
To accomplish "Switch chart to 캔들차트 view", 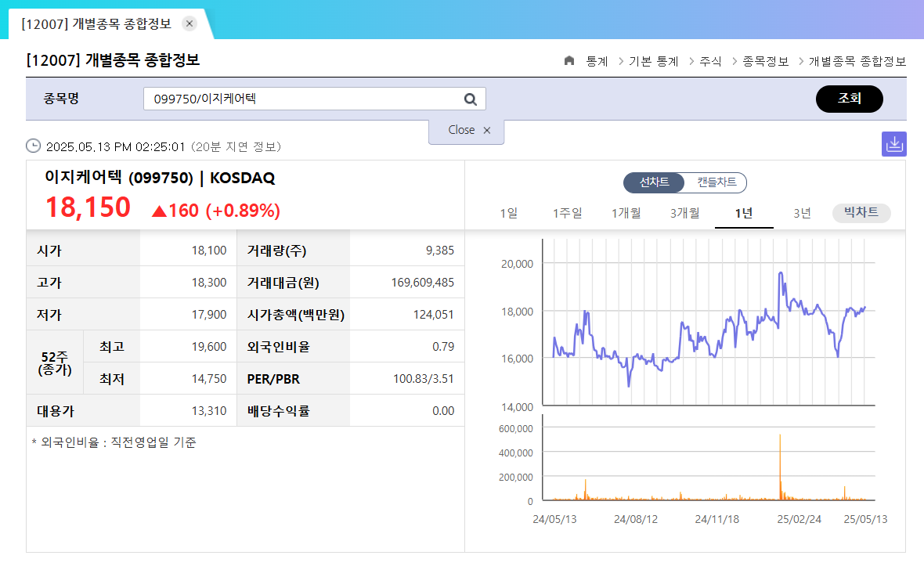I will pos(715,182).
